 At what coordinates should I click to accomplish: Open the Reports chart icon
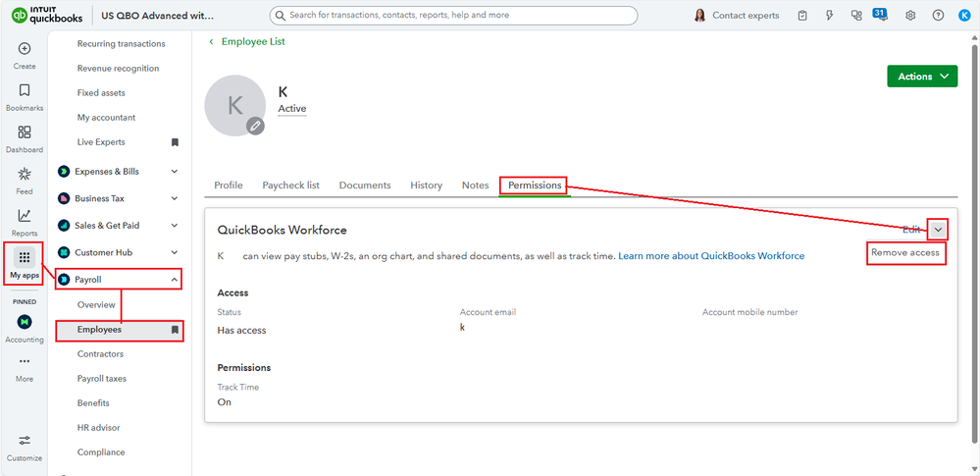pos(25,216)
